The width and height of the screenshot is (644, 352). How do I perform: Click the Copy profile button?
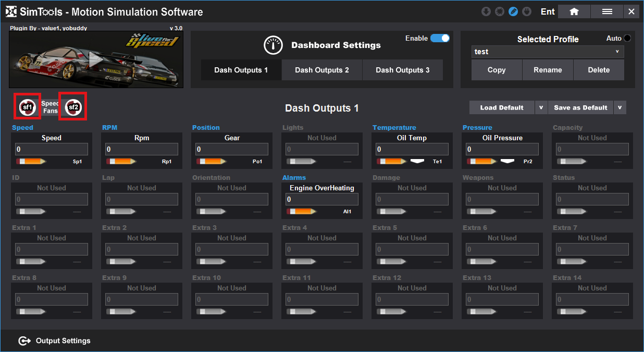[497, 70]
